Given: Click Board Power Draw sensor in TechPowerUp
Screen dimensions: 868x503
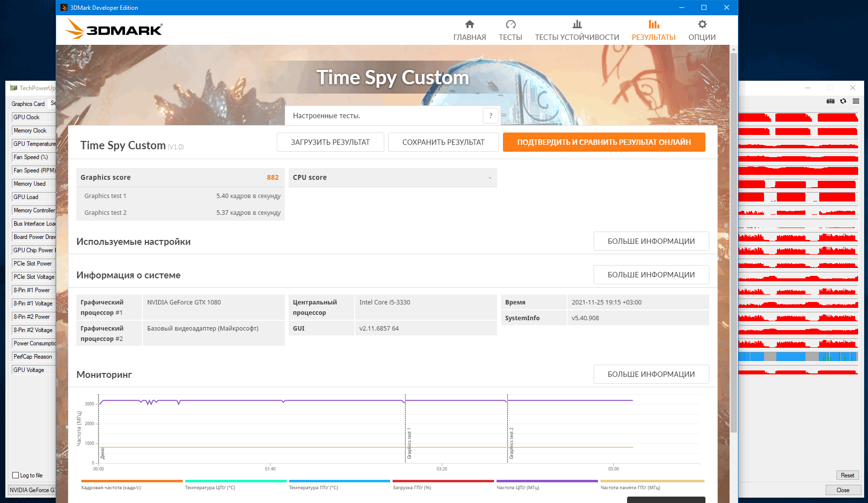Looking at the screenshot, I should click(33, 237).
